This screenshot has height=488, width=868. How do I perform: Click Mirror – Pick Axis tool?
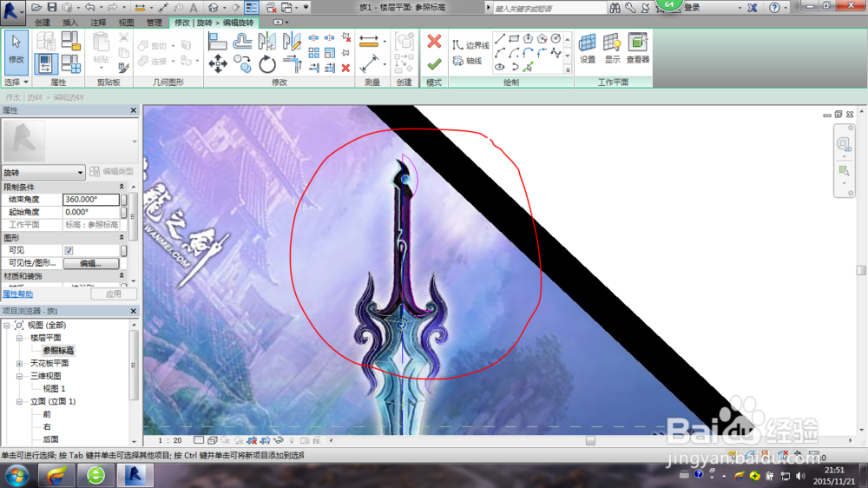pos(266,42)
